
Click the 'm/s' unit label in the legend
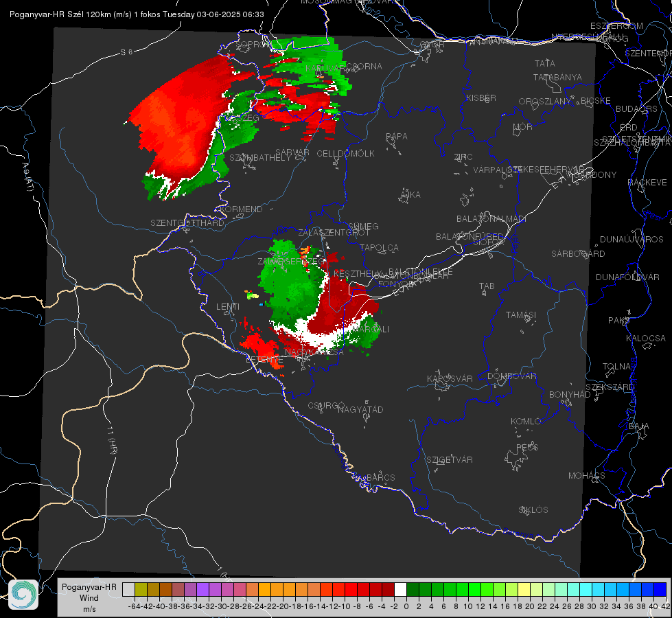pyautogui.click(x=89, y=609)
